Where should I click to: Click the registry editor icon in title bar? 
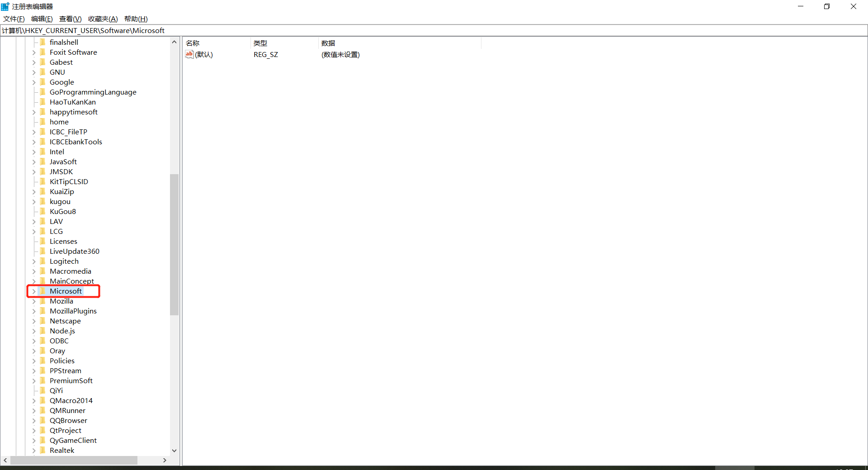[x=5, y=6]
